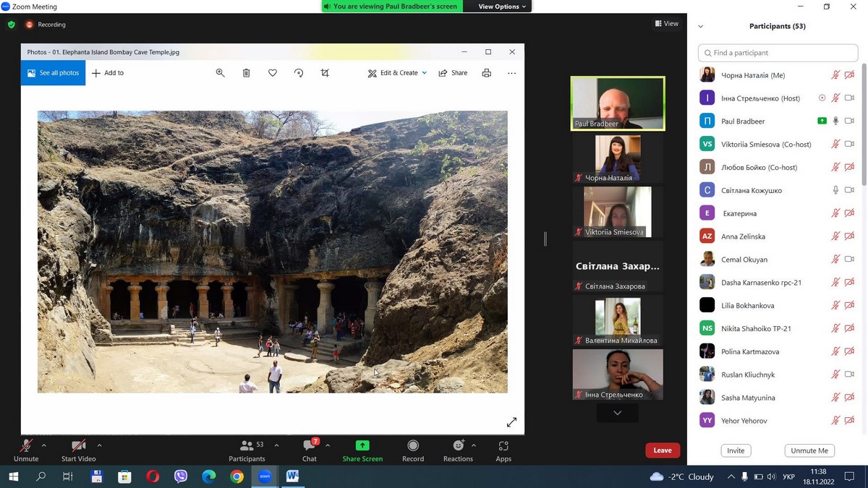The width and height of the screenshot is (868, 488).
Task: Rotate the photo using the rotate icon
Action: [x=299, y=73]
